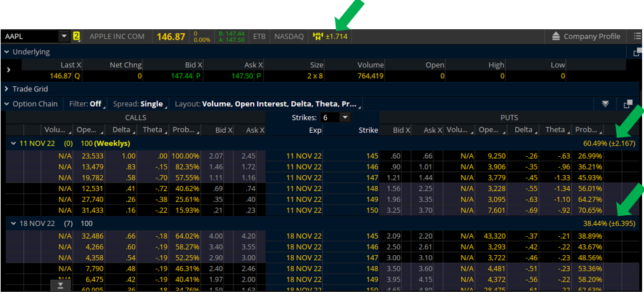Click call bid 2.07 at 11 NOV 145 strike
Screen dimensions: 644x292
[x=217, y=156]
